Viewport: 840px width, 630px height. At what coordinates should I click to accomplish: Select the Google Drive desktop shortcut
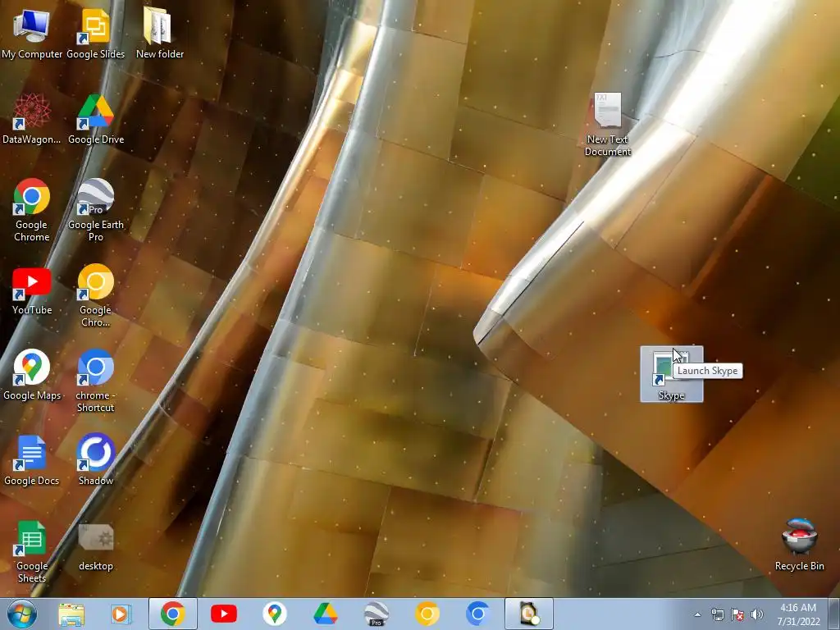pyautogui.click(x=96, y=119)
